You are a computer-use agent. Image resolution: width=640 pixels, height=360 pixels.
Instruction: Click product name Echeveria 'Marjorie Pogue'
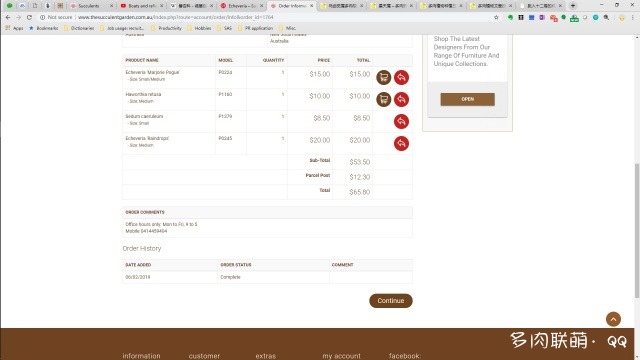(x=152, y=72)
